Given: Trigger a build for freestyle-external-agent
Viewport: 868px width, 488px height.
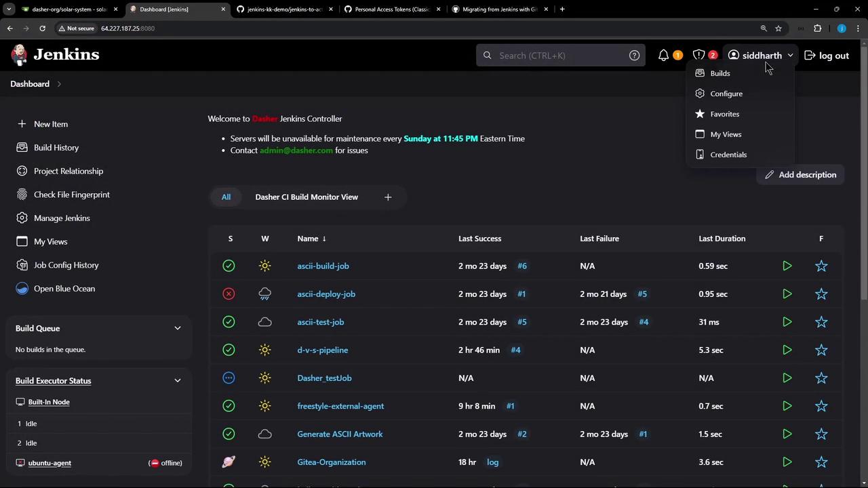Looking at the screenshot, I should [x=787, y=407].
